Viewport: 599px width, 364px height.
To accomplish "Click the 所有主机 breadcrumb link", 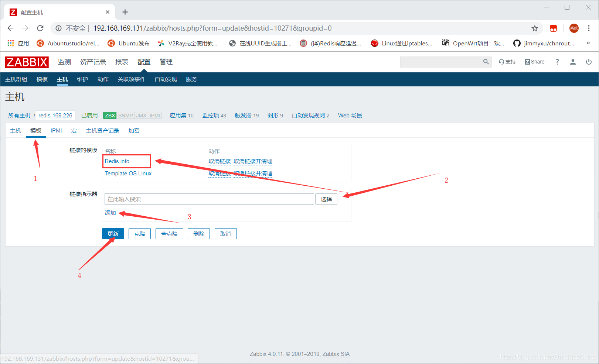I will tap(19, 116).
